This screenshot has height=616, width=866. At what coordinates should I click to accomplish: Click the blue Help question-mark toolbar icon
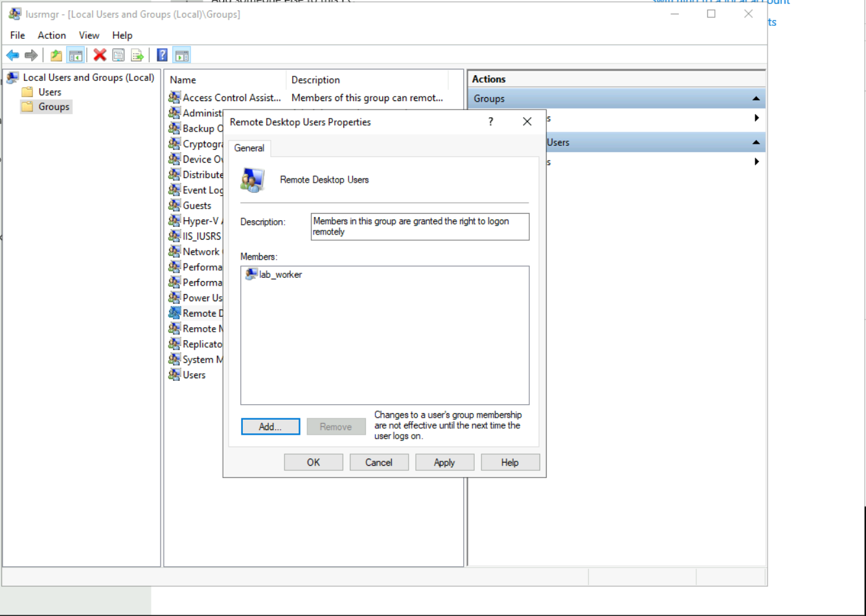[x=163, y=55]
